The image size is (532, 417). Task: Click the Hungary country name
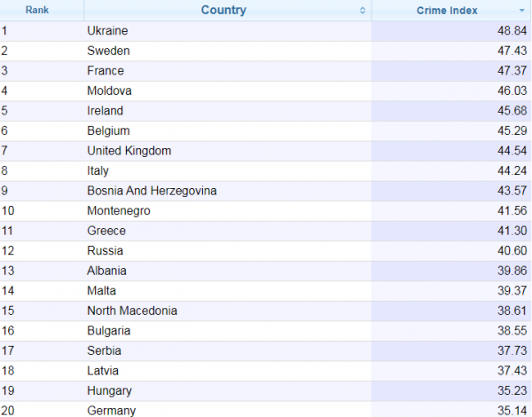click(x=109, y=391)
